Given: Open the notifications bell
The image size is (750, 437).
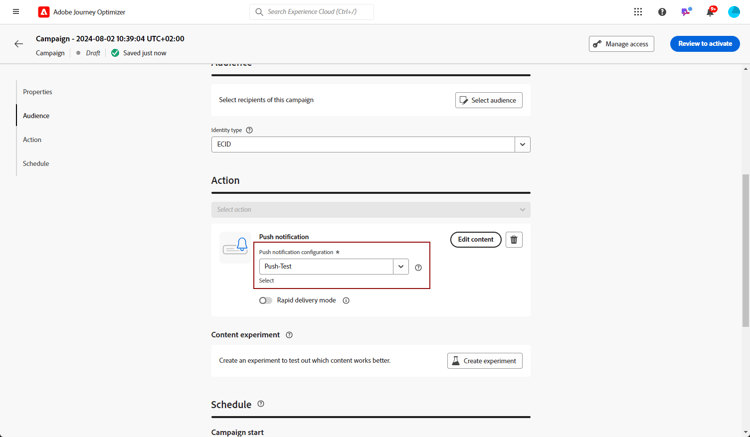Looking at the screenshot, I should (710, 12).
